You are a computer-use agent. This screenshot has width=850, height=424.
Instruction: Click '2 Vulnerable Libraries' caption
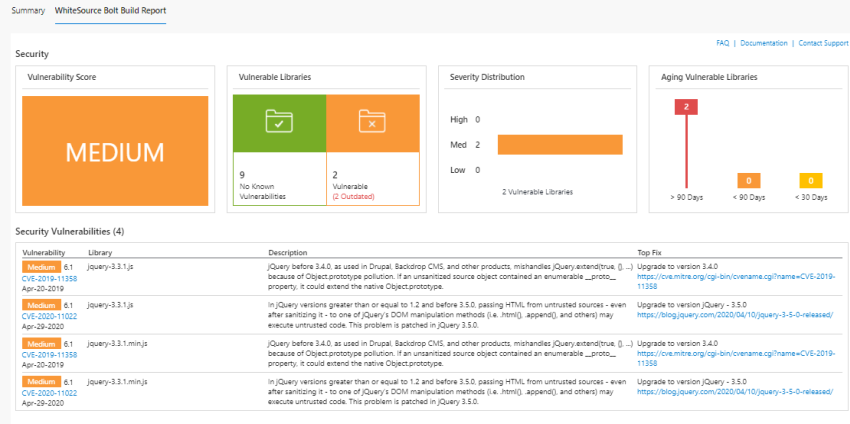(537, 192)
